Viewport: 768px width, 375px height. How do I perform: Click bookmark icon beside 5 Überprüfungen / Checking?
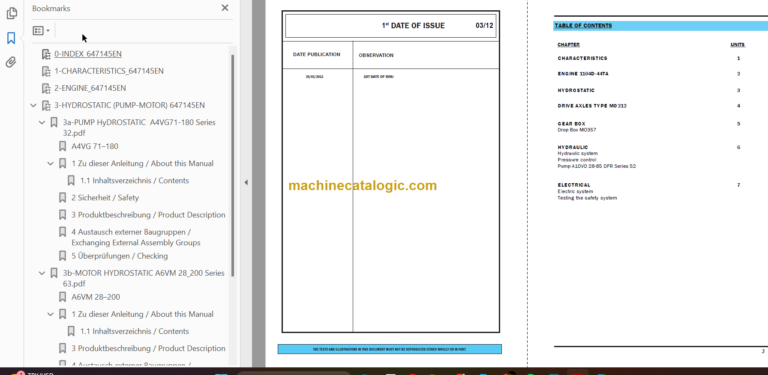coord(62,256)
